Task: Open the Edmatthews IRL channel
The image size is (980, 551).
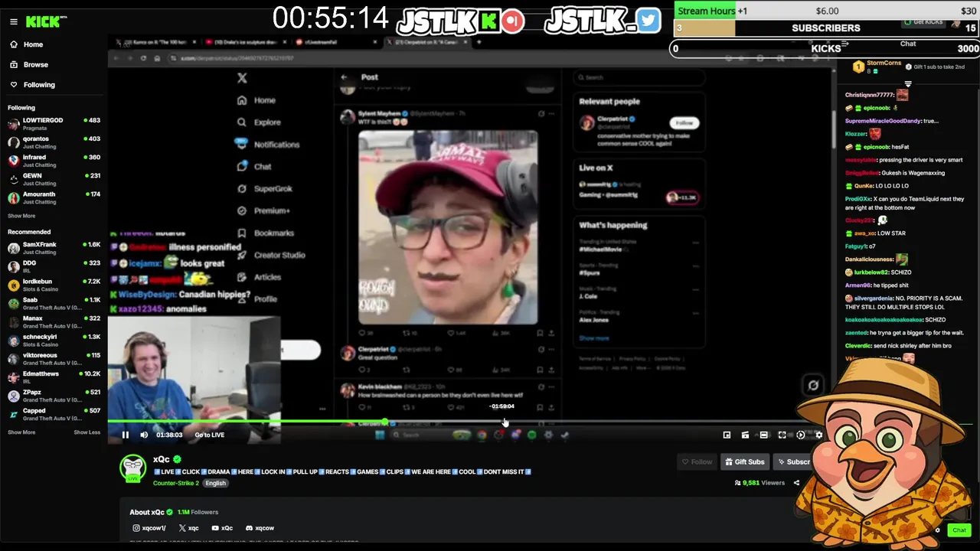Action: pos(54,377)
